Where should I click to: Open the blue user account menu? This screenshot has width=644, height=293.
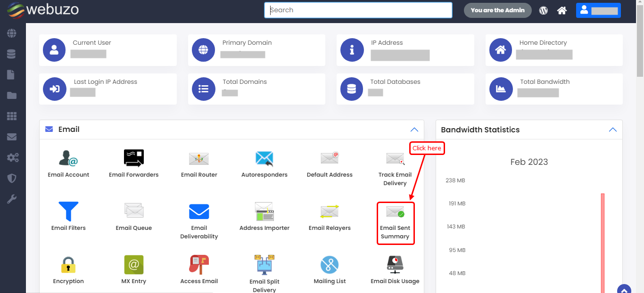tap(598, 10)
